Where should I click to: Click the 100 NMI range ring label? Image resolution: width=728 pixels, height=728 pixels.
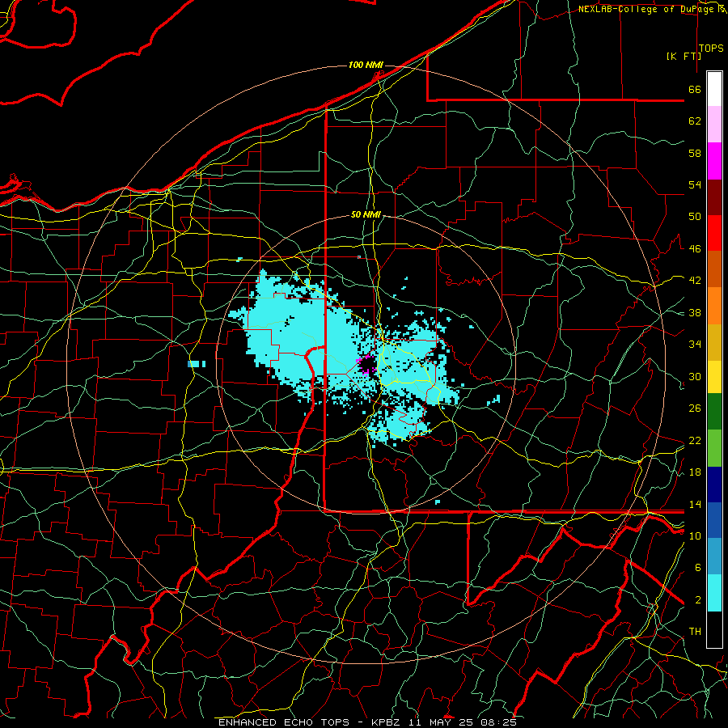(366, 65)
